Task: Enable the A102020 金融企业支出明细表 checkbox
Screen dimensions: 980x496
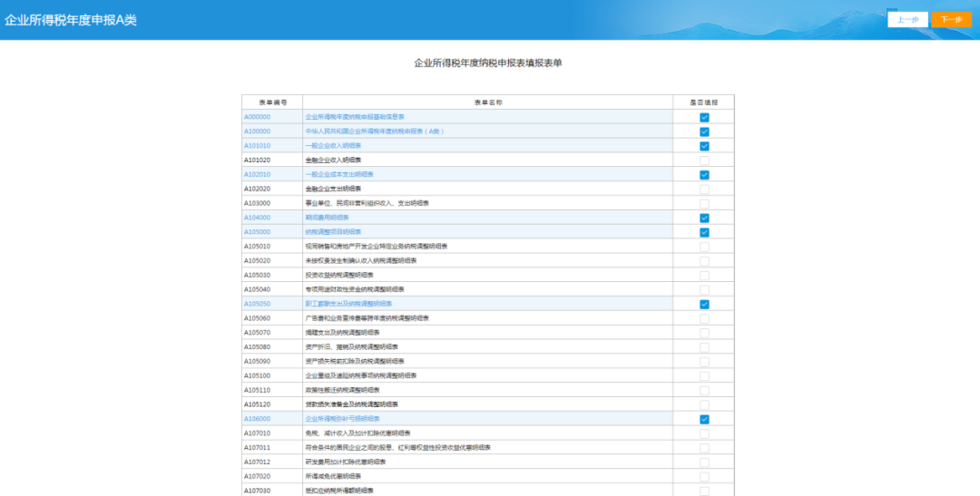Action: [x=704, y=190]
